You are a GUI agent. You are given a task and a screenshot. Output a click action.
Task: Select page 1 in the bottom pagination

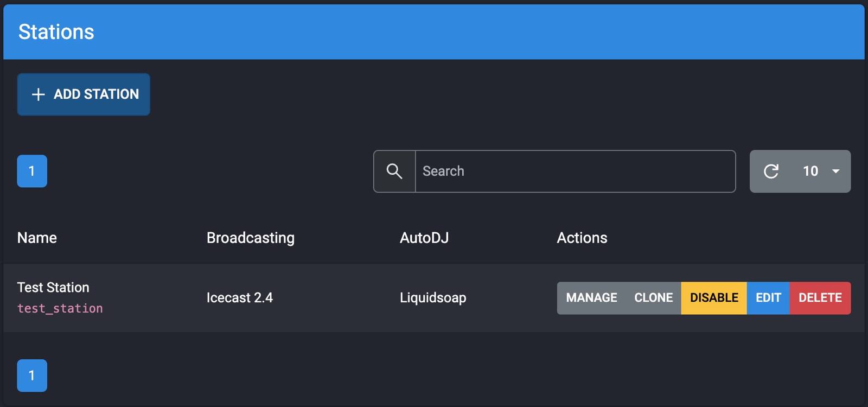tap(32, 376)
